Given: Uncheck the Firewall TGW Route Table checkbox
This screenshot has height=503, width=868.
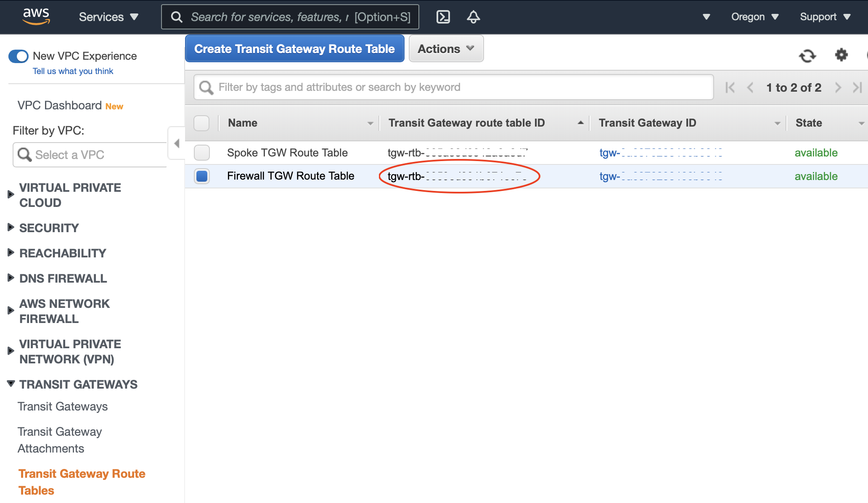Looking at the screenshot, I should (202, 176).
